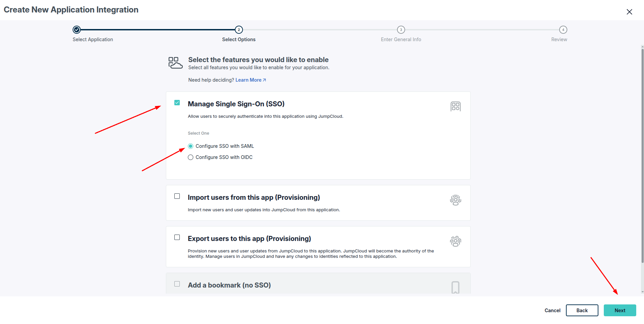Click the vertical scrollbar on the right
The image size is (644, 324).
click(642, 155)
